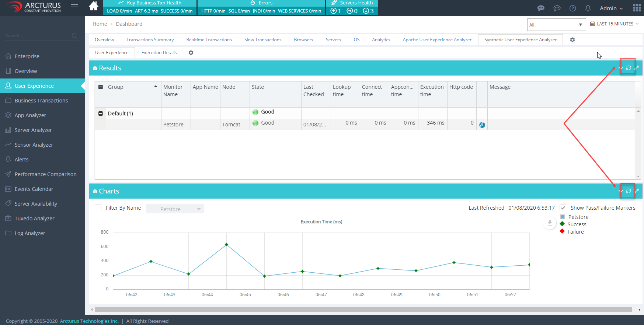Collapse the Default (1) group row
This screenshot has height=325, width=644.
coord(101,113)
